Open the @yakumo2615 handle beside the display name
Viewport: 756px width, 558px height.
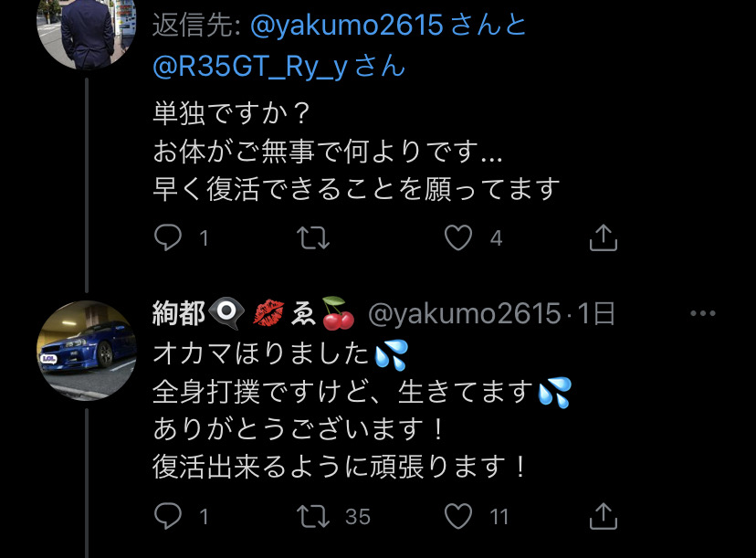pyautogui.click(x=465, y=314)
